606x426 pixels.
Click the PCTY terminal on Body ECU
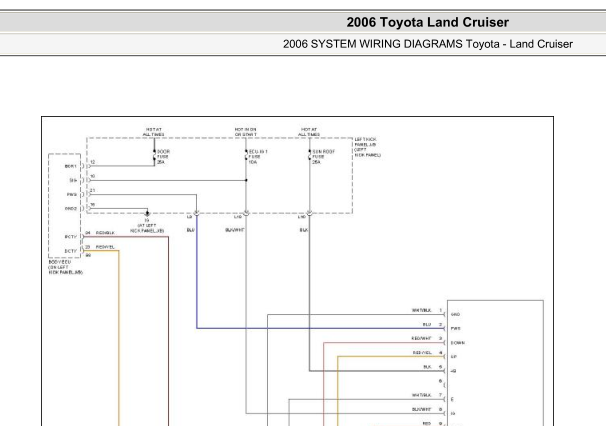[71, 237]
